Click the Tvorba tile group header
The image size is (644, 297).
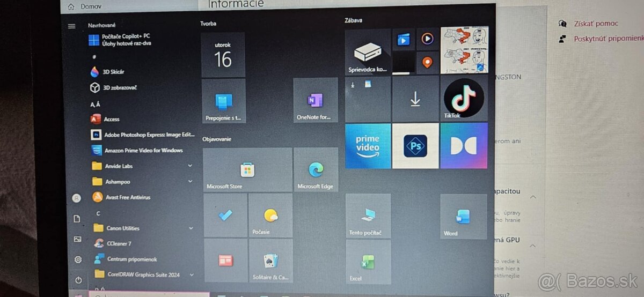208,24
